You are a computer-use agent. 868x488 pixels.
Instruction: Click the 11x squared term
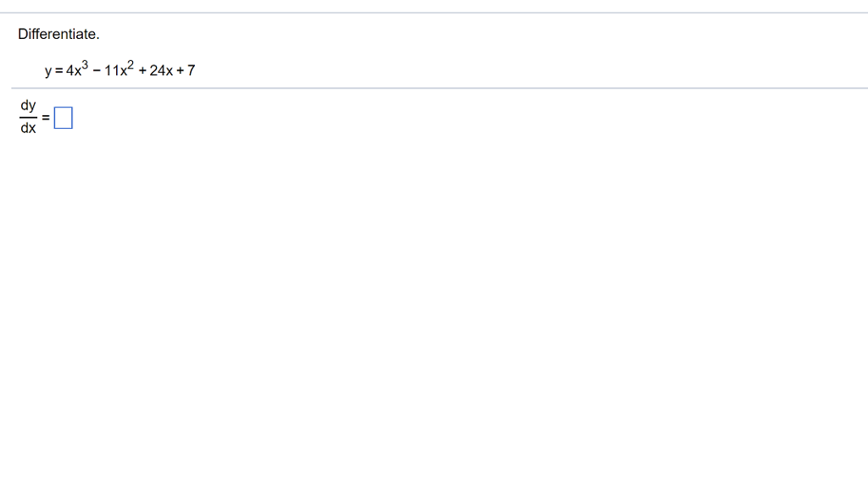pyautogui.click(x=115, y=70)
